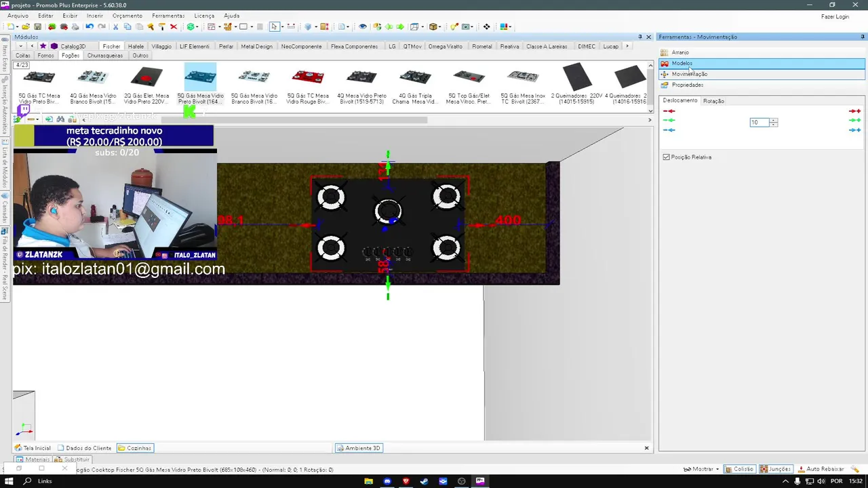
Task: Cut the selection with the scissors icon
Action: 115,27
